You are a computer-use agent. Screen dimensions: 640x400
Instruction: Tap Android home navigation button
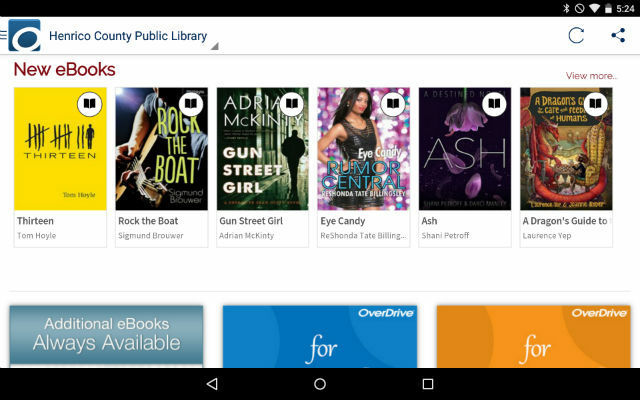[x=320, y=384]
